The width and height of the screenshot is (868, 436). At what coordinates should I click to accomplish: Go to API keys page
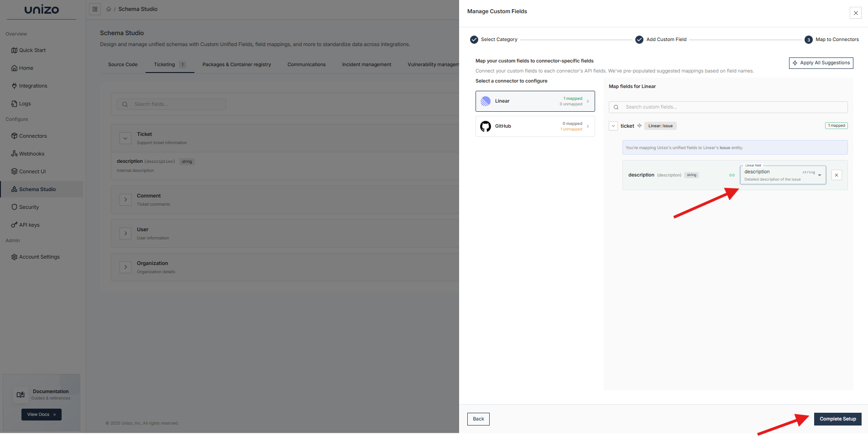pos(29,225)
